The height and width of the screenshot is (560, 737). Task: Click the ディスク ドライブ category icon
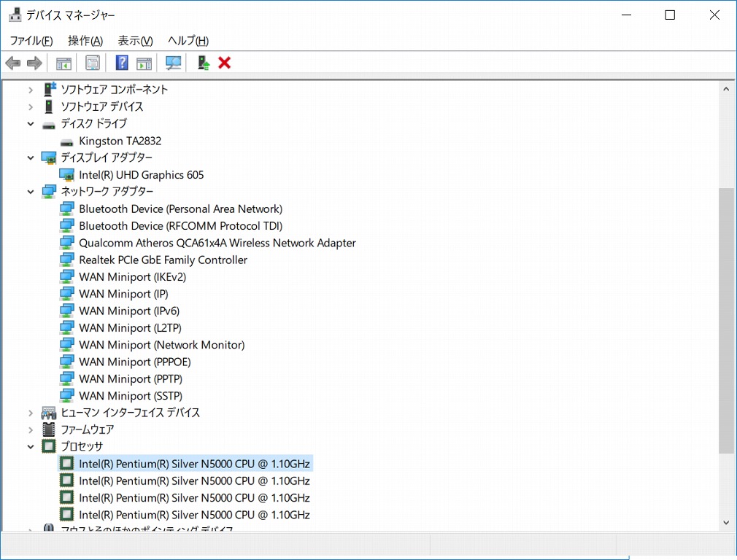click(x=48, y=125)
